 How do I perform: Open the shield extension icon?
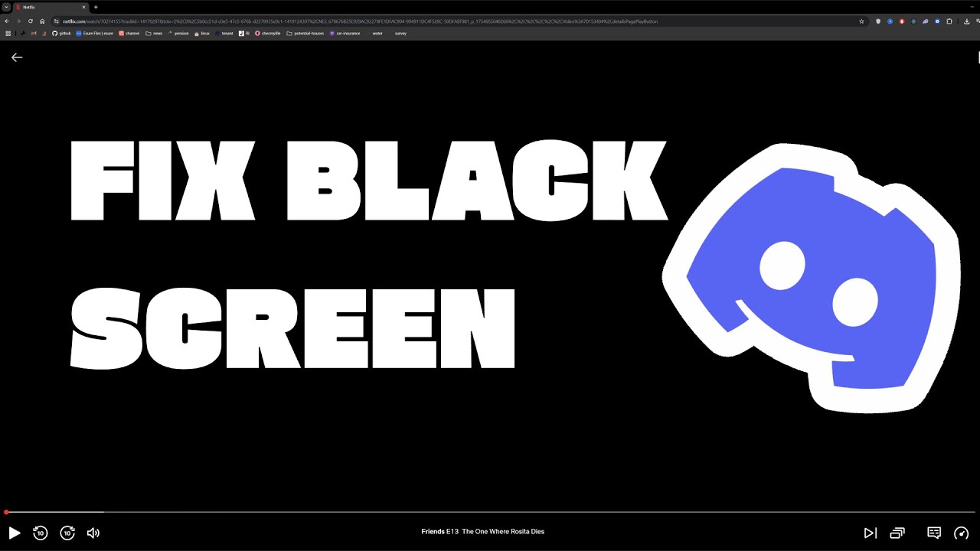tap(878, 21)
